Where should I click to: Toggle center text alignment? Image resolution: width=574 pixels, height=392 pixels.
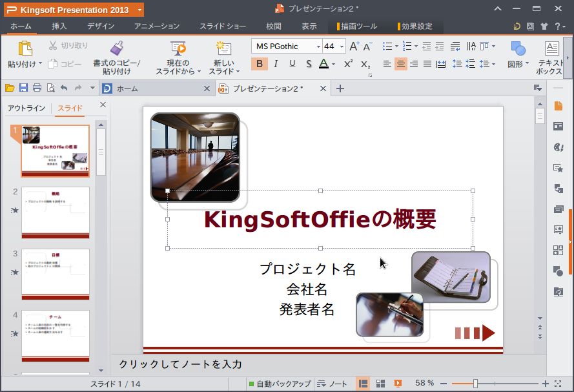401,64
